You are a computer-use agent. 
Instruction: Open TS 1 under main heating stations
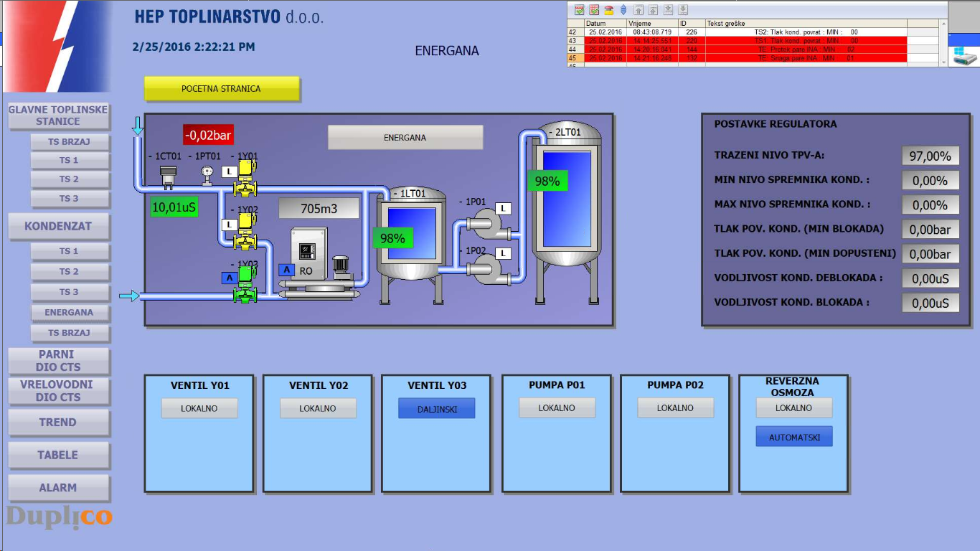[70, 160]
